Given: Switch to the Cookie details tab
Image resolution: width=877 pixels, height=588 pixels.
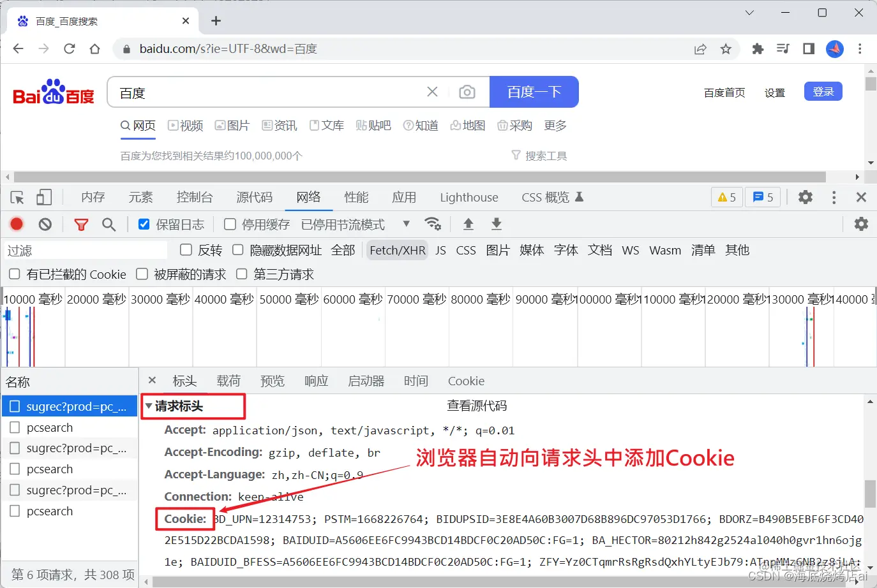Looking at the screenshot, I should (x=466, y=381).
